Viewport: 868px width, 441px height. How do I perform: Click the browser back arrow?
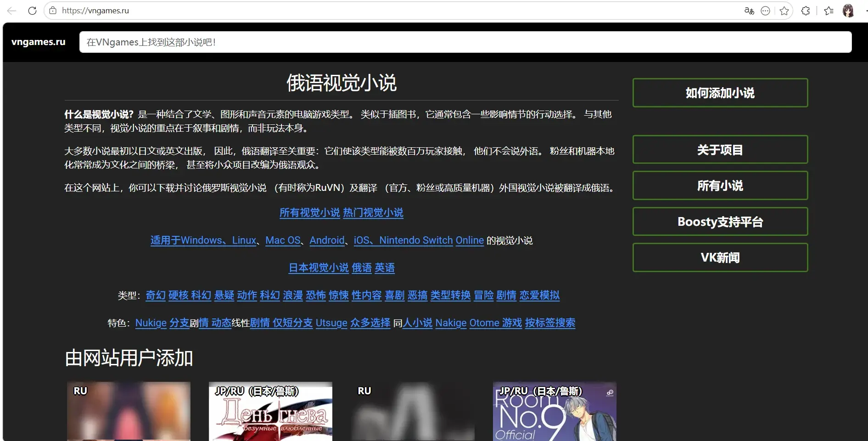coord(12,11)
